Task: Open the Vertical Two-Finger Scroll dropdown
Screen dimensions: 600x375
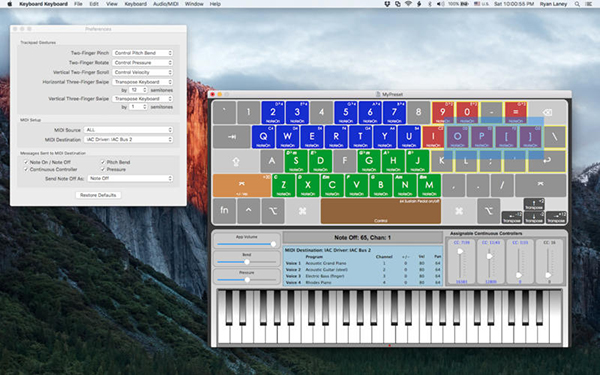Action: point(143,72)
